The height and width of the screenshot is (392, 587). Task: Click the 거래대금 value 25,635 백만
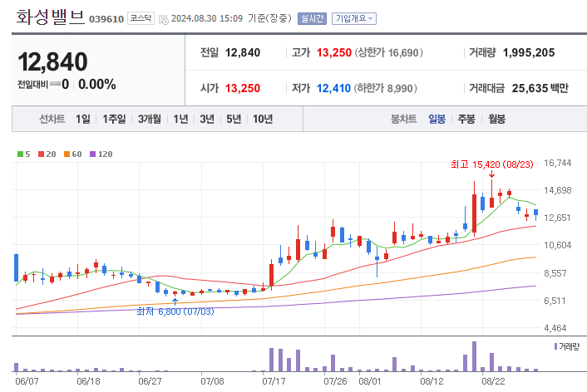[540, 88]
